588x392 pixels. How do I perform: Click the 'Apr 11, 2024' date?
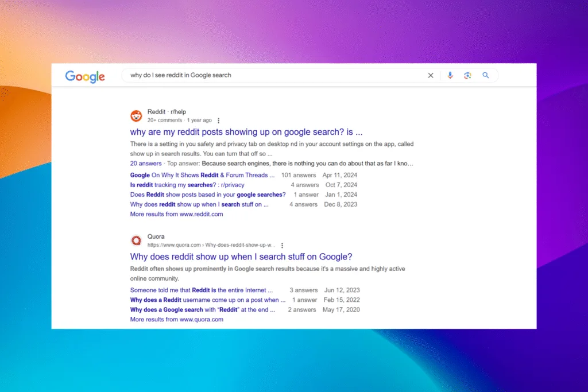(340, 175)
